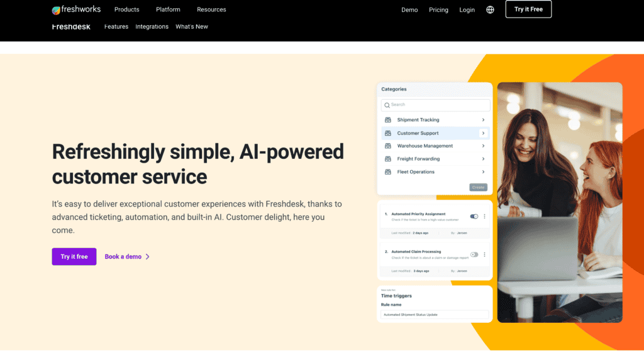Click the Fleet Operations category icon

point(387,172)
